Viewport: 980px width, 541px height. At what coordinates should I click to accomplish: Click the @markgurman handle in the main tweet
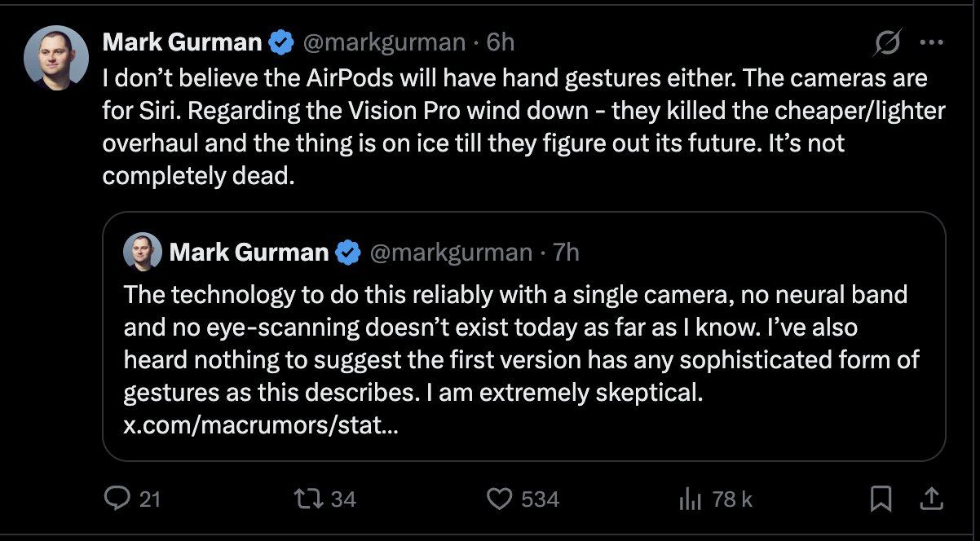385,42
